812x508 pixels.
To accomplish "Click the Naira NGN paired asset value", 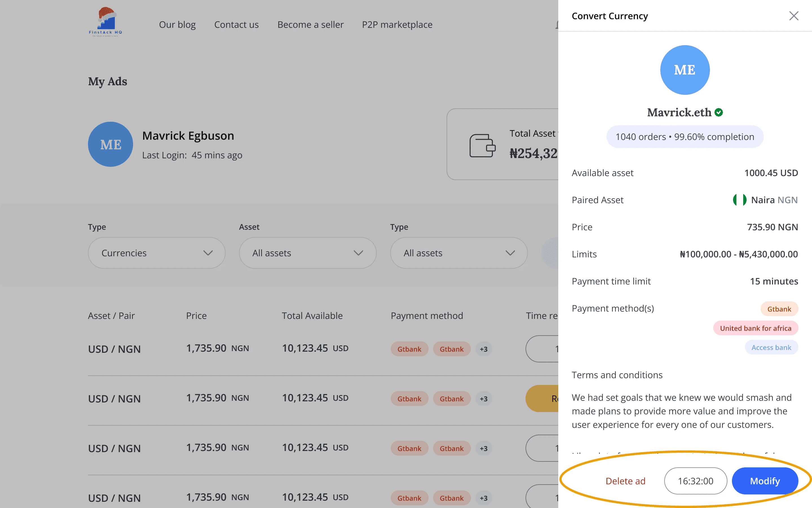I will click(774, 200).
